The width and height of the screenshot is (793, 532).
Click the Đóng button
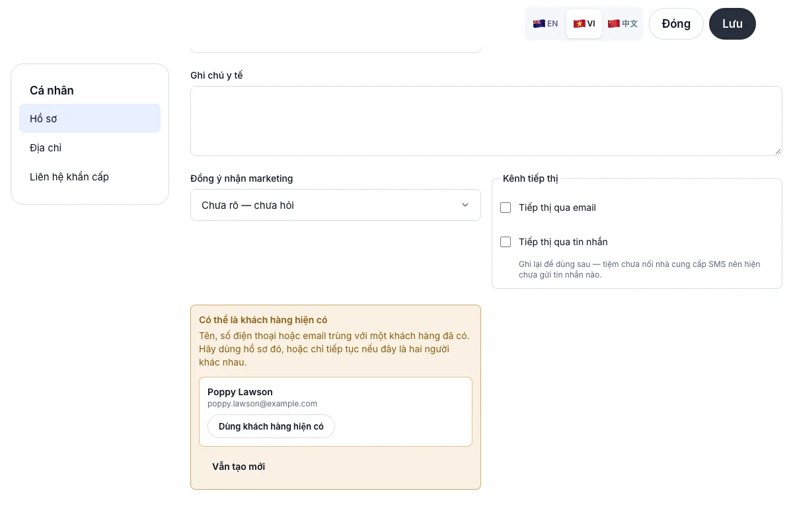coord(676,24)
